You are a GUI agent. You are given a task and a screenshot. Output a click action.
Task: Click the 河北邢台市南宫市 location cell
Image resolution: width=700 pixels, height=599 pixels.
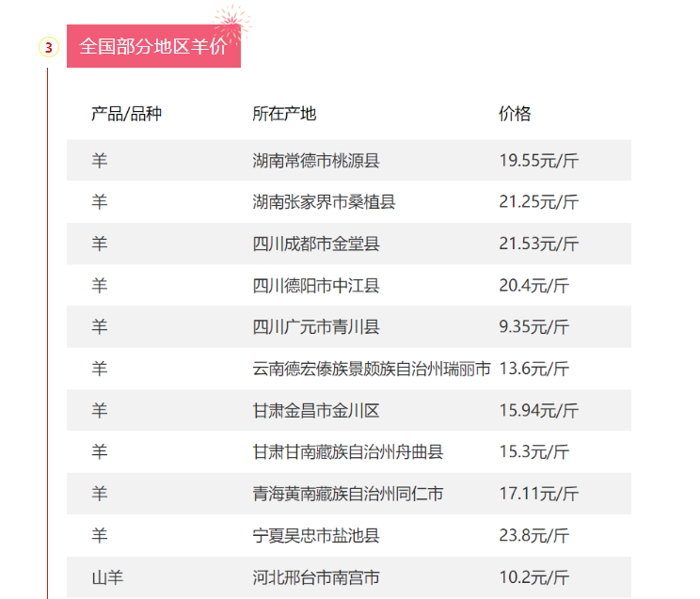[x=316, y=577]
